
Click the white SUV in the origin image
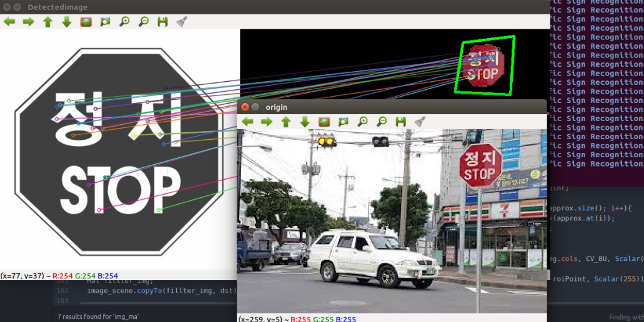(x=374, y=258)
